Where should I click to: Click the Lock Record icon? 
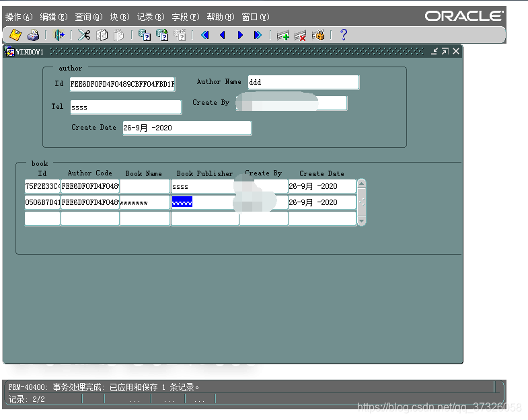click(318, 35)
